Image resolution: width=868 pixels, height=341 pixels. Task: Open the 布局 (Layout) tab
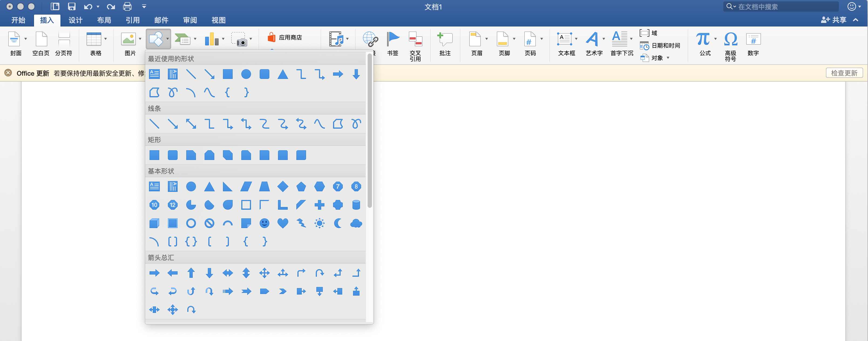(104, 20)
